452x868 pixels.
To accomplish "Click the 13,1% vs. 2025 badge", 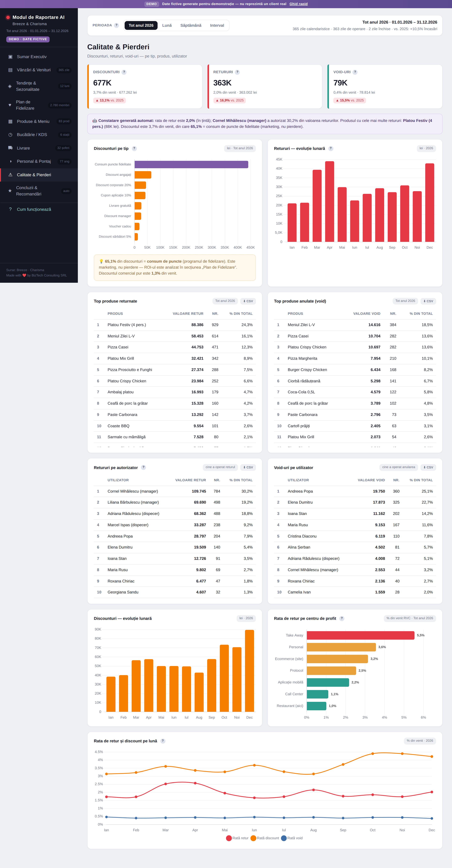I will pos(110,100).
